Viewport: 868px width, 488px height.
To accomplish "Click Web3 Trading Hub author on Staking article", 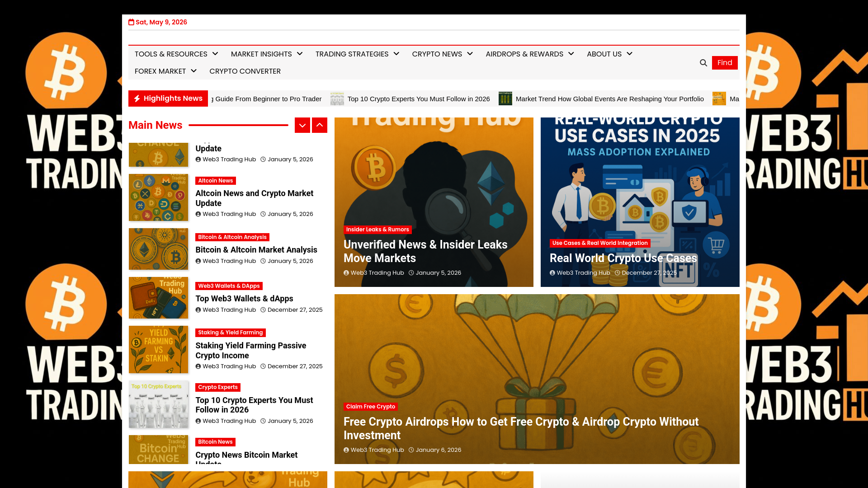I will 229,366.
